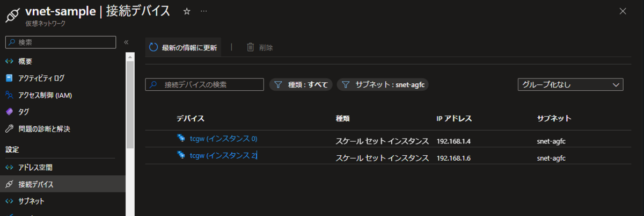Open the グループ化なし dropdown
This screenshot has height=216, width=644.
[x=570, y=84]
